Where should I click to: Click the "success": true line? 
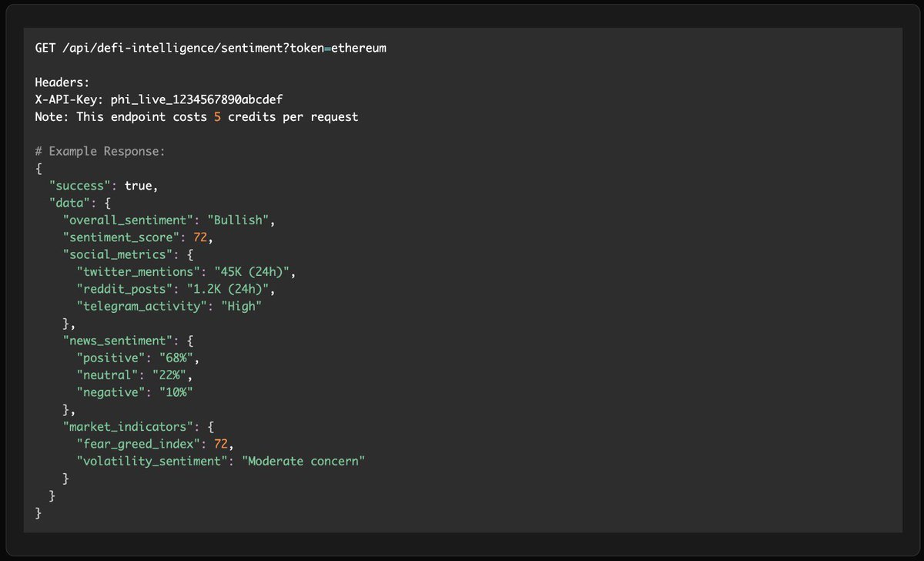(104, 186)
